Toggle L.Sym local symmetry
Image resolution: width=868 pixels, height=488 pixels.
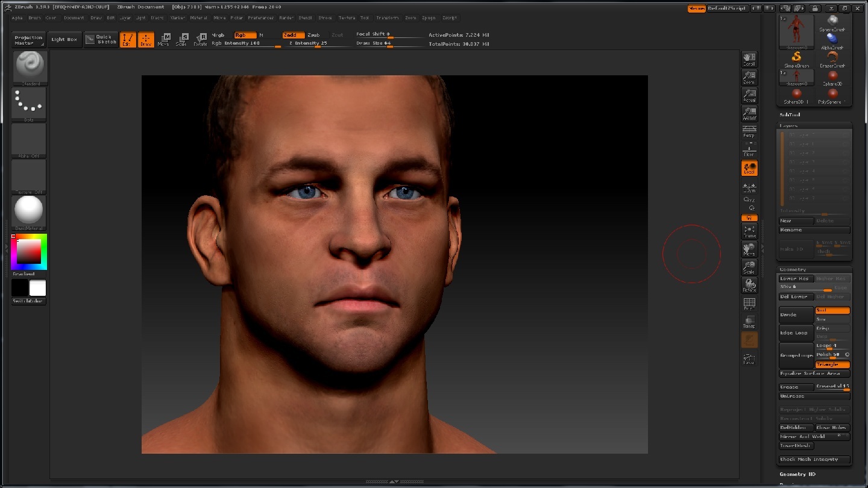(x=749, y=187)
